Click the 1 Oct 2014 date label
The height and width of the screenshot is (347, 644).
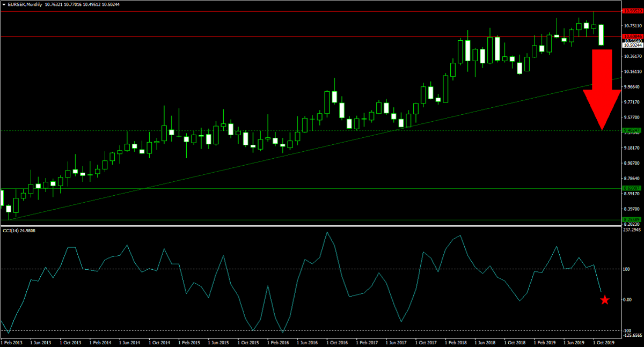159,341
